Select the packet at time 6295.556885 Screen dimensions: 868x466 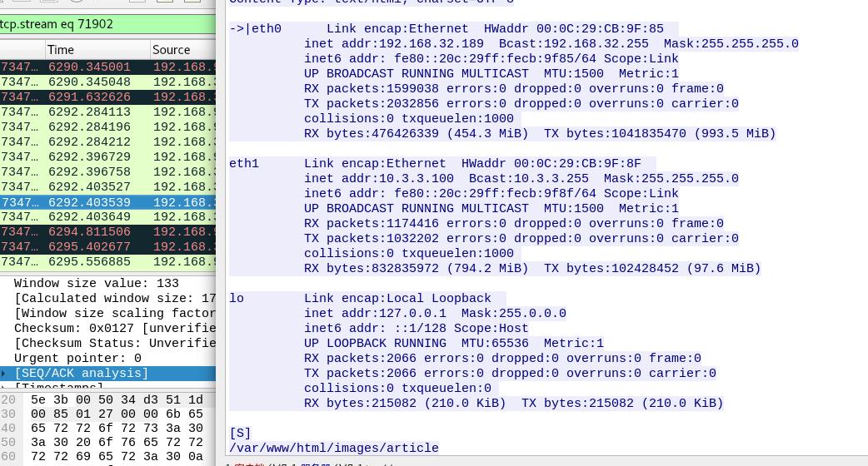tap(89, 262)
